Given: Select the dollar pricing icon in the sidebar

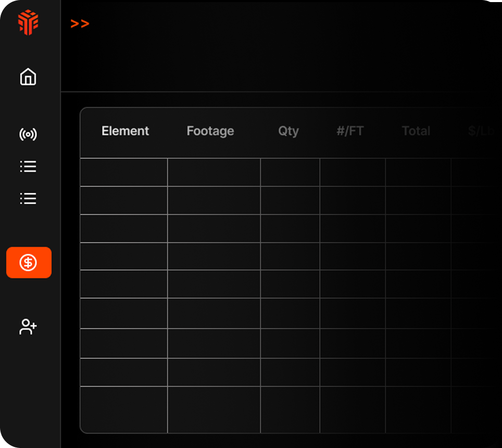Looking at the screenshot, I should click(x=28, y=262).
